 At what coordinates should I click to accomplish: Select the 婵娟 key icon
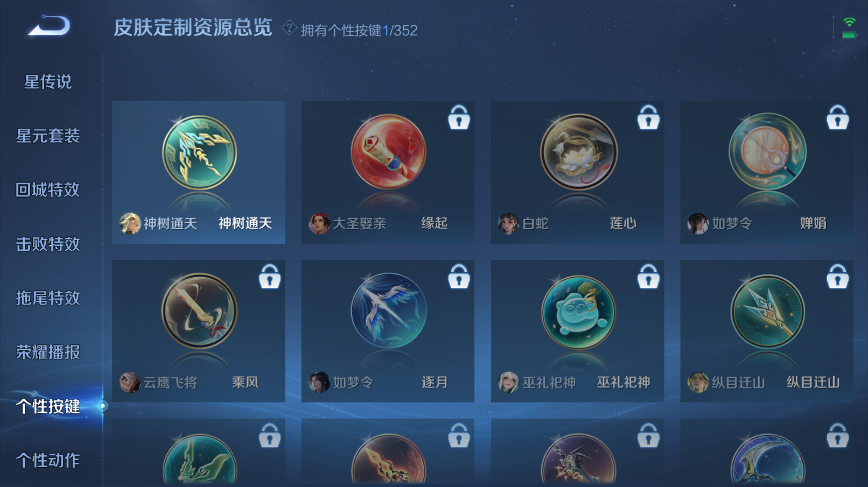pos(767,151)
